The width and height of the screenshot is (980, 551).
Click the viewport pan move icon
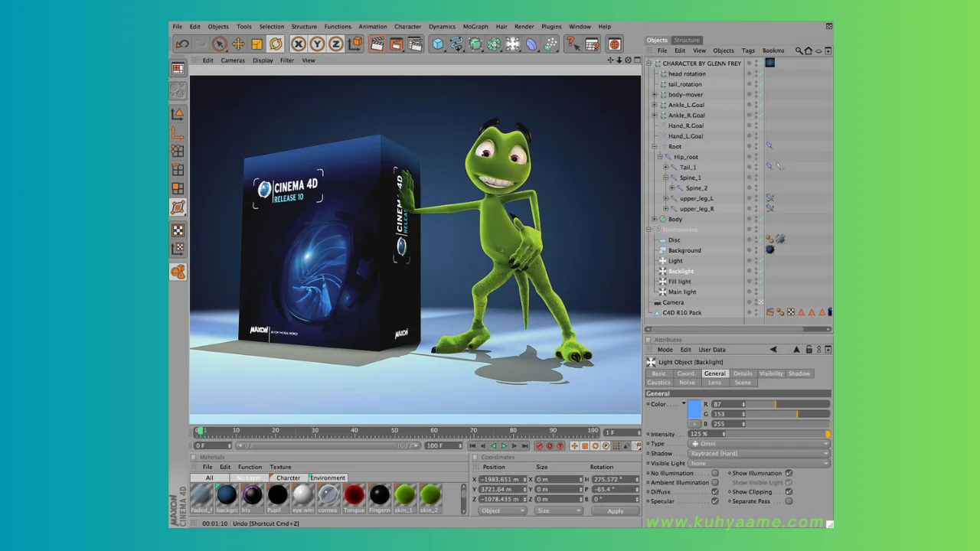pyautogui.click(x=610, y=60)
